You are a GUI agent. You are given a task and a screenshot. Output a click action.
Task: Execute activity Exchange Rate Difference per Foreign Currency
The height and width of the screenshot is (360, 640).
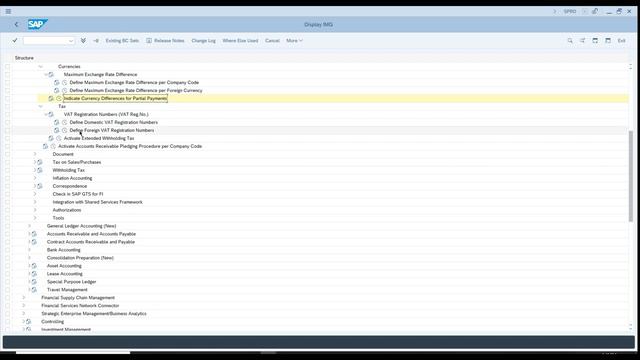[x=64, y=90]
